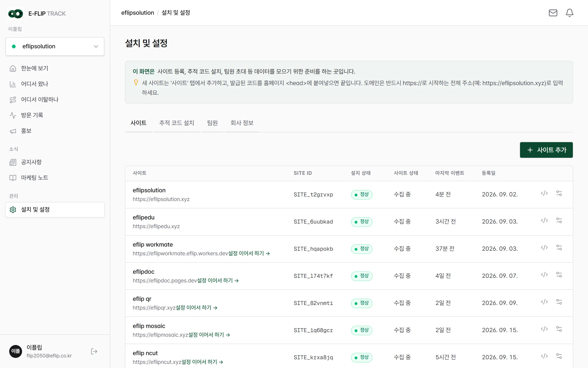Open 어디서 왔나 in sidebar
588x368 pixels.
[x=55, y=84]
